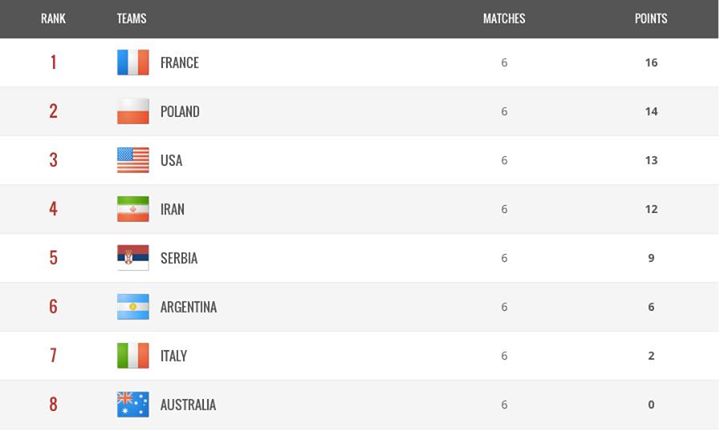
Task: Select the Australia flag icon
Action: tap(133, 405)
